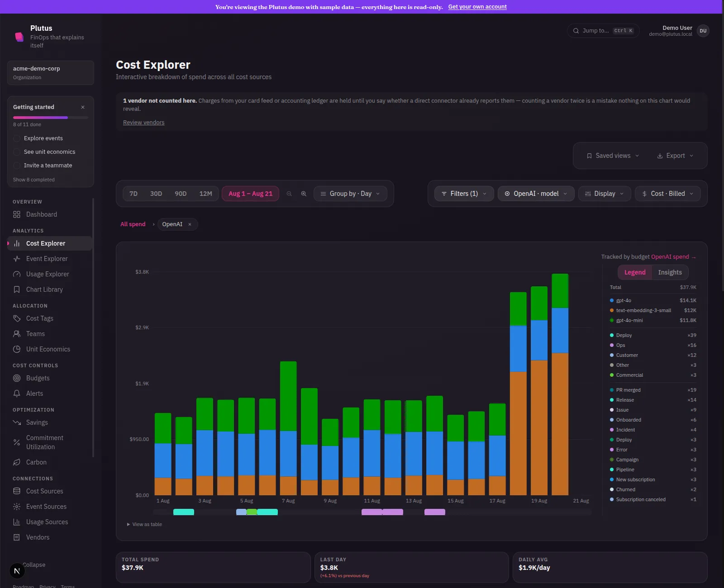This screenshot has width=724, height=588.
Task: Open the Display dropdown
Action: pos(605,194)
